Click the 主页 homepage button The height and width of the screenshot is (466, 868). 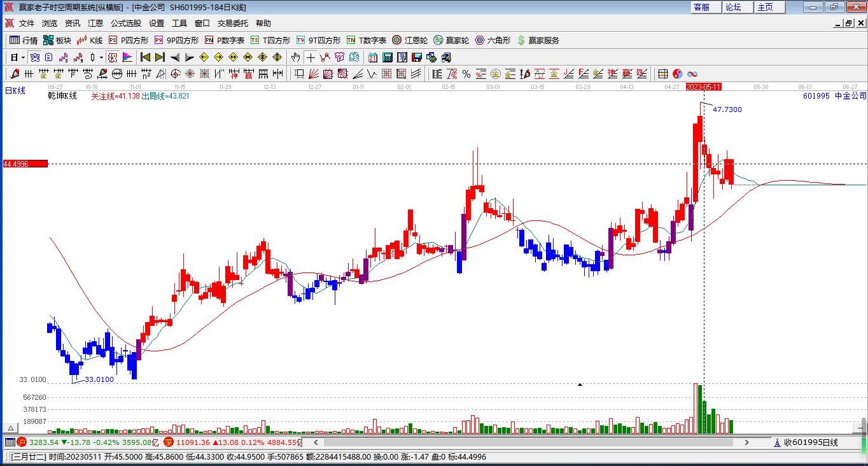point(770,7)
